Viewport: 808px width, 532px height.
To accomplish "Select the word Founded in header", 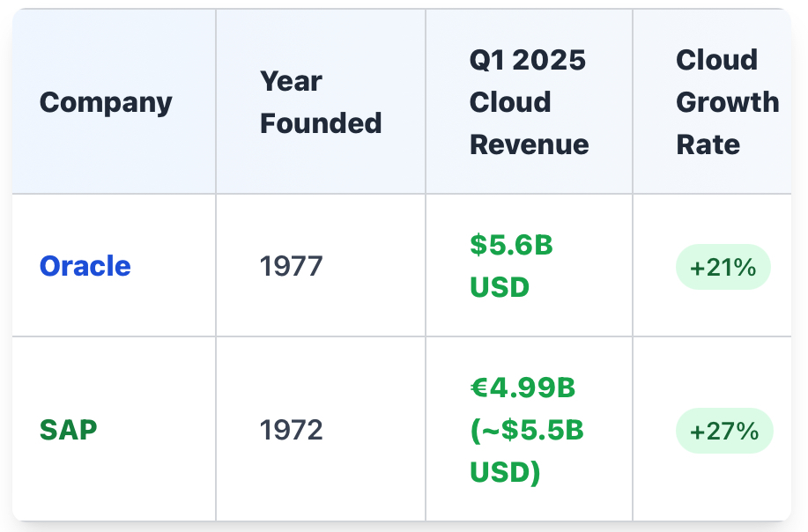I will (x=321, y=123).
